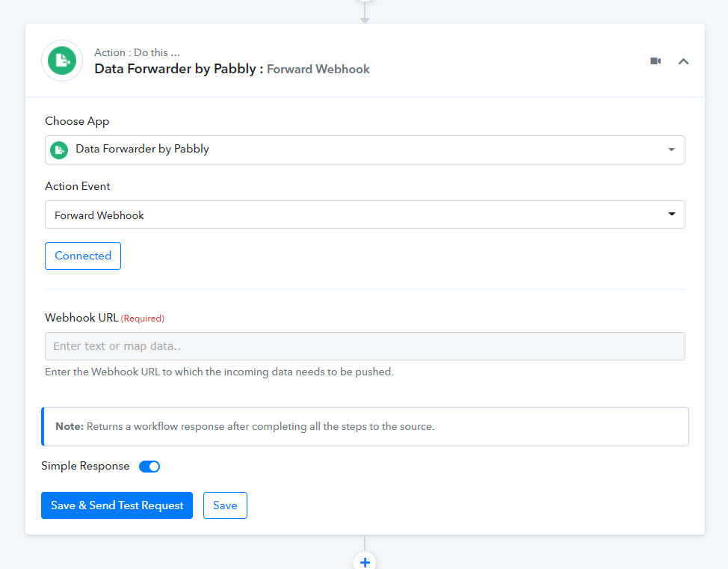
Task: Click the Simple Response label
Action: (x=85, y=466)
